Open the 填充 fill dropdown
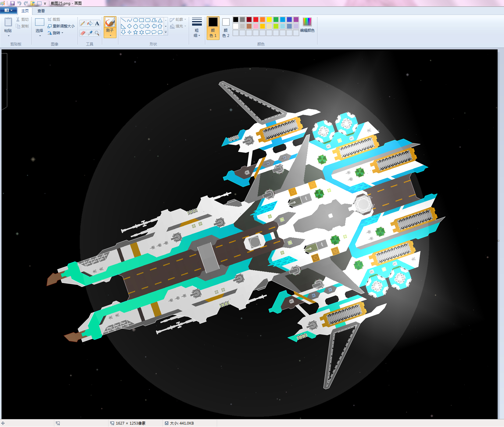This screenshot has height=427, width=504. [178, 26]
